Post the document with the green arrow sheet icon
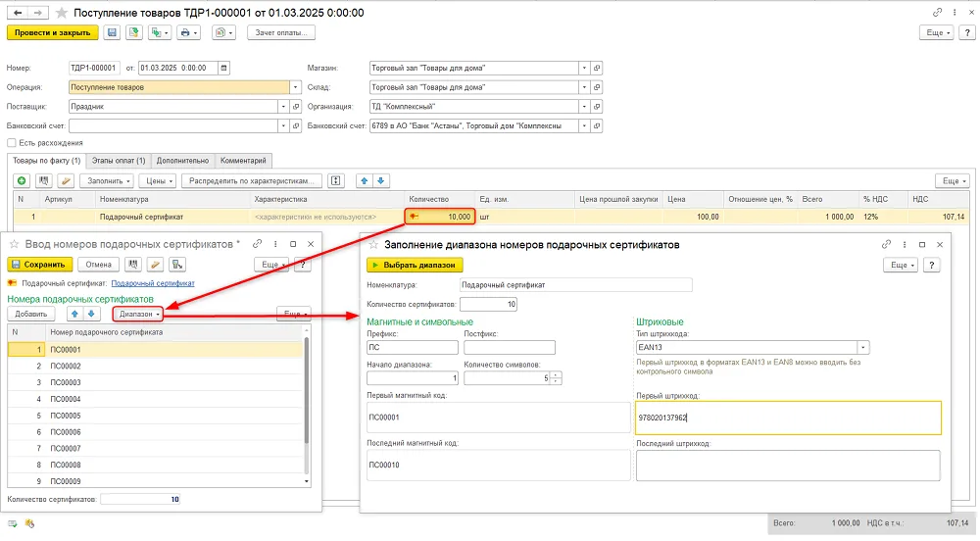 pyautogui.click(x=133, y=32)
